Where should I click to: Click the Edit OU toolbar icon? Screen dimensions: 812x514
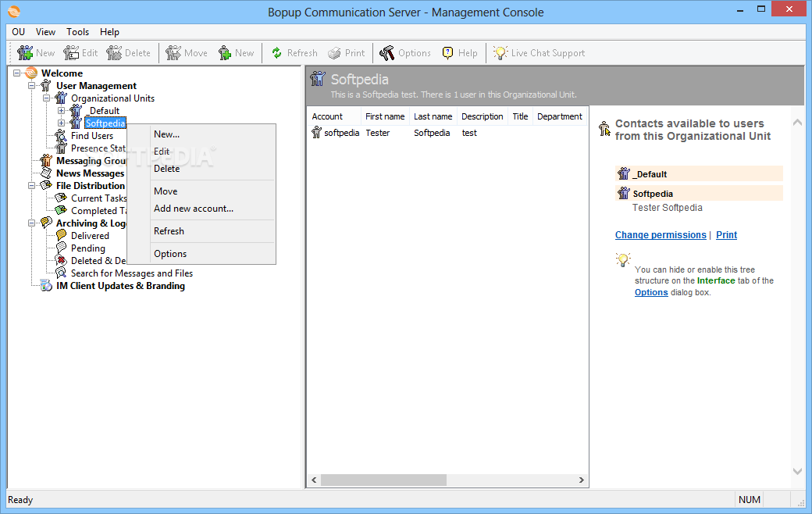71,53
